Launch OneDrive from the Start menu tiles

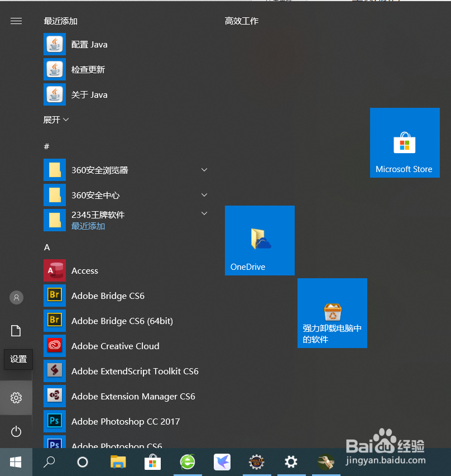[x=259, y=240]
